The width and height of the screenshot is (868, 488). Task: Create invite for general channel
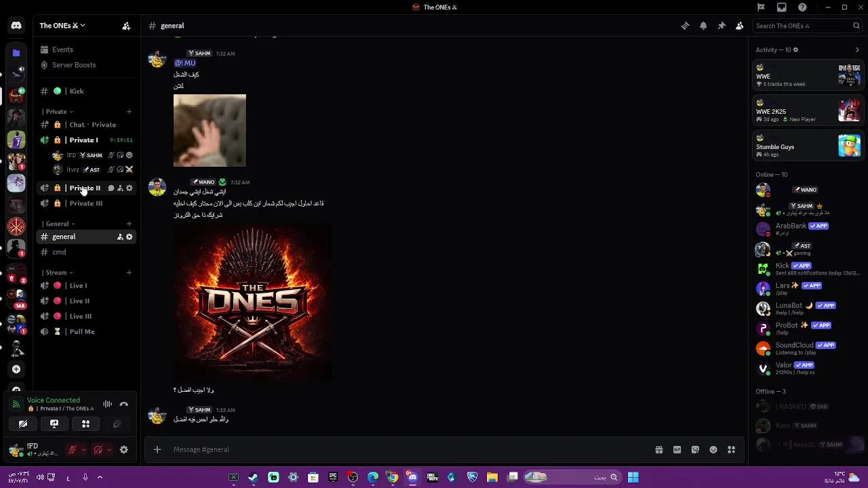120,237
